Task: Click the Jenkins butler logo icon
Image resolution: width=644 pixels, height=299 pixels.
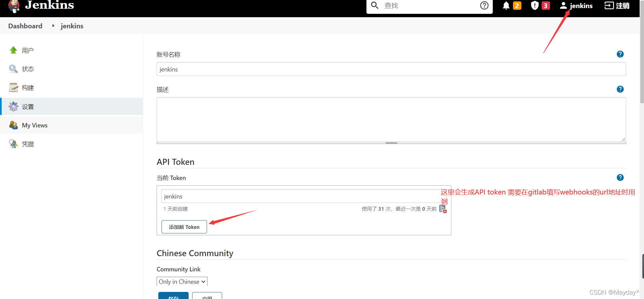Action: (x=14, y=6)
